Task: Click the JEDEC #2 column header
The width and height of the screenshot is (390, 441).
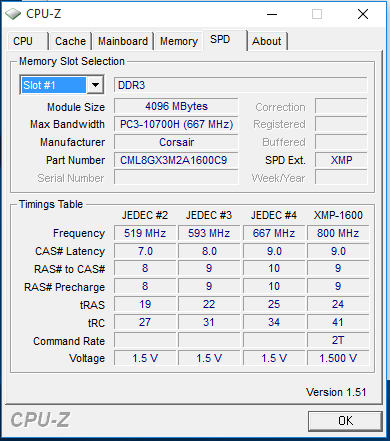Action: pos(145,215)
